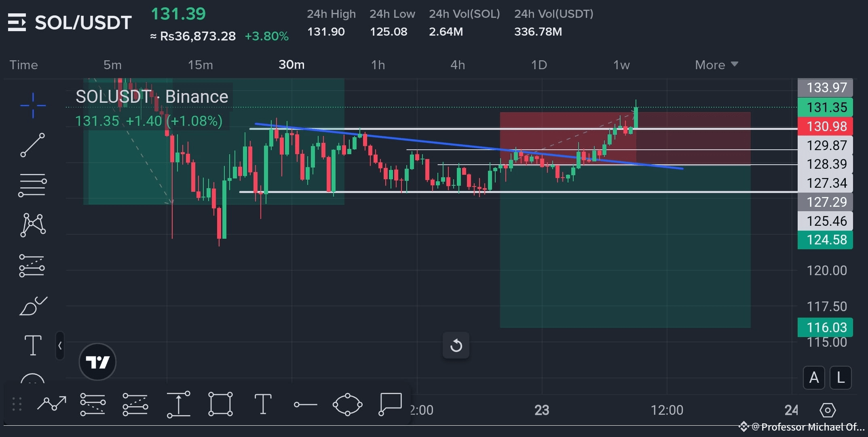The width and height of the screenshot is (868, 437).
Task: Click the SOLUSDT · Binance chart legend
Action: [152, 97]
